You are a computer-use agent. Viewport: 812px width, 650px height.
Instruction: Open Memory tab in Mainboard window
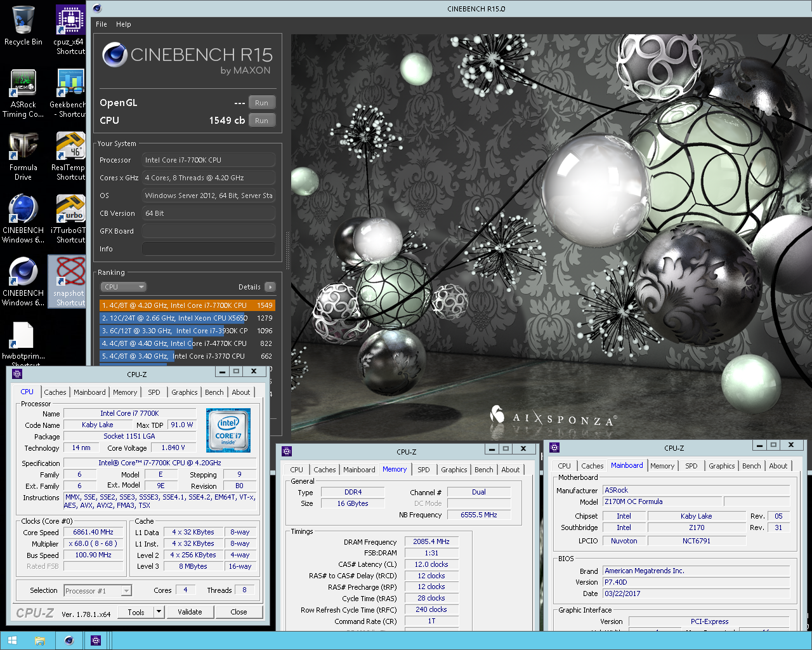(x=662, y=466)
